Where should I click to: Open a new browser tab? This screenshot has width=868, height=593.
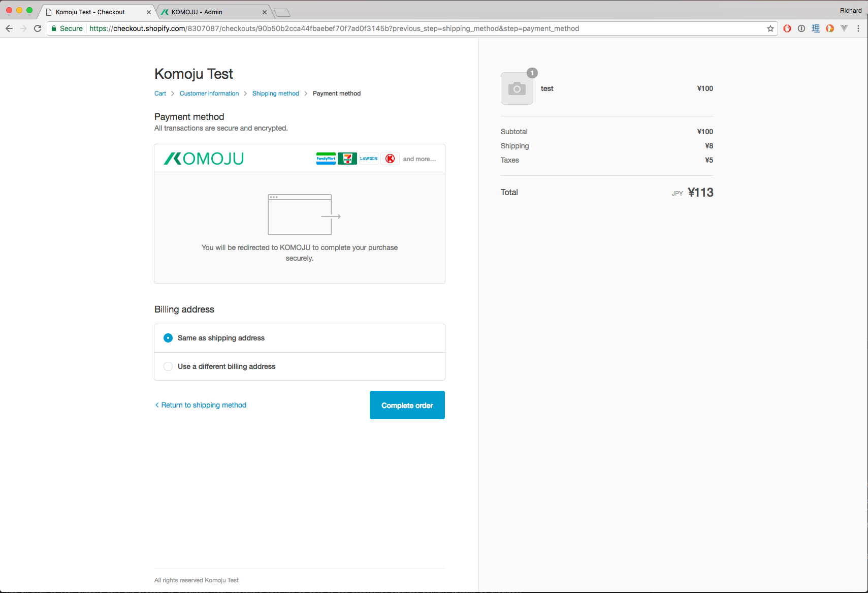tap(282, 12)
